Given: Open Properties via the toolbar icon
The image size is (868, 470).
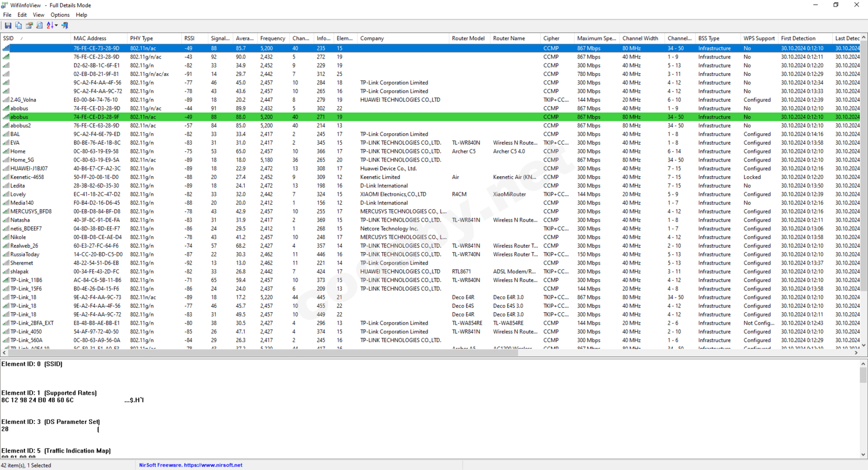Looking at the screenshot, I should (x=29, y=25).
